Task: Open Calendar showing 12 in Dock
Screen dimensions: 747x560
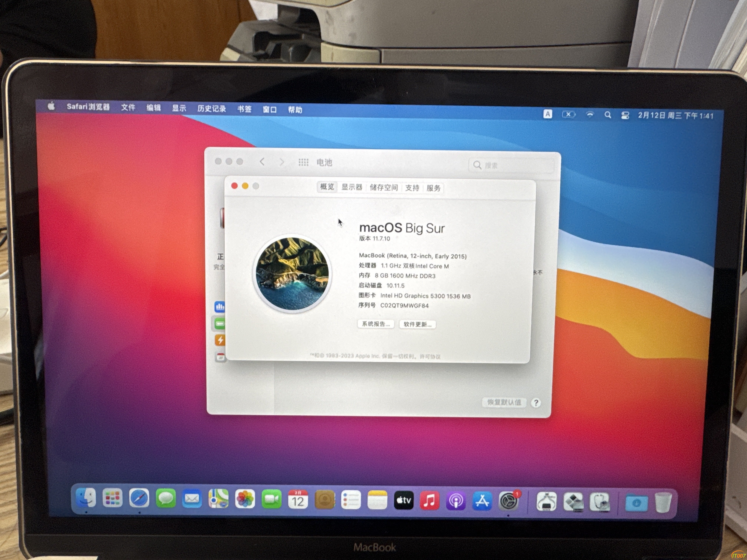Action: 298,500
